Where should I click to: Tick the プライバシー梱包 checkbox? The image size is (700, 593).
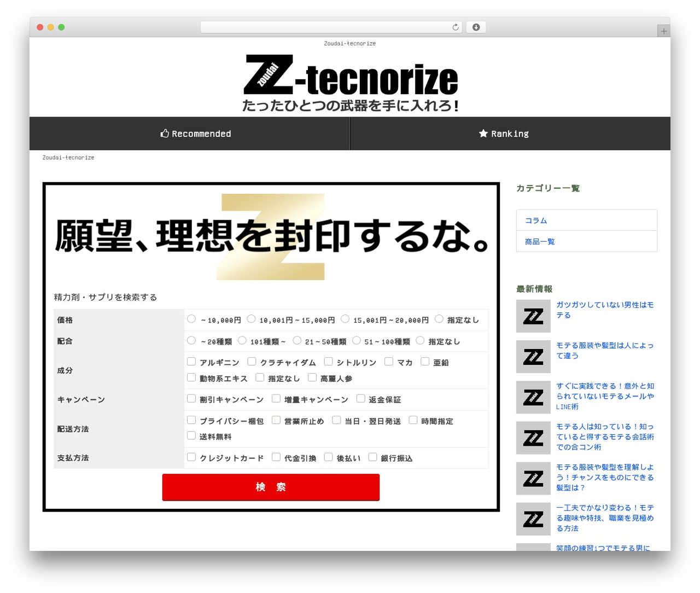point(191,420)
